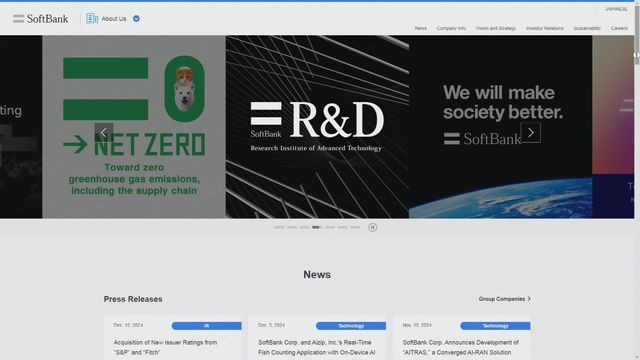Image resolution: width=640 pixels, height=360 pixels.
Task: Switch language to Japanese
Action: [616, 9]
